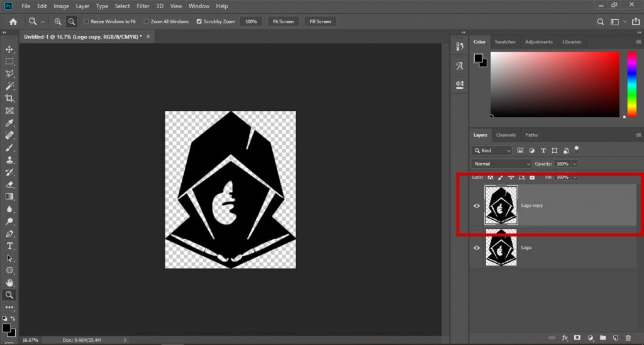
Task: Toggle lock all icon
Action: click(x=532, y=178)
